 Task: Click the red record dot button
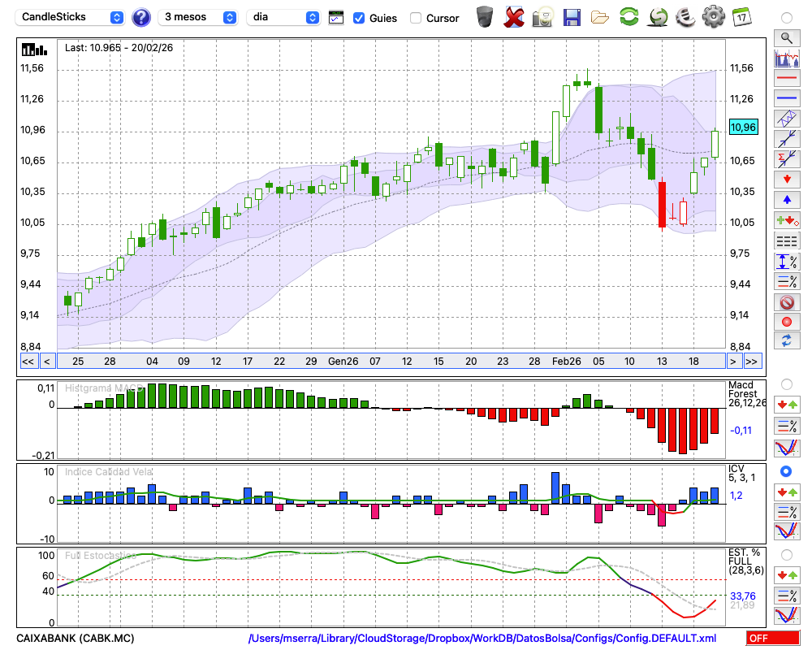click(x=787, y=322)
